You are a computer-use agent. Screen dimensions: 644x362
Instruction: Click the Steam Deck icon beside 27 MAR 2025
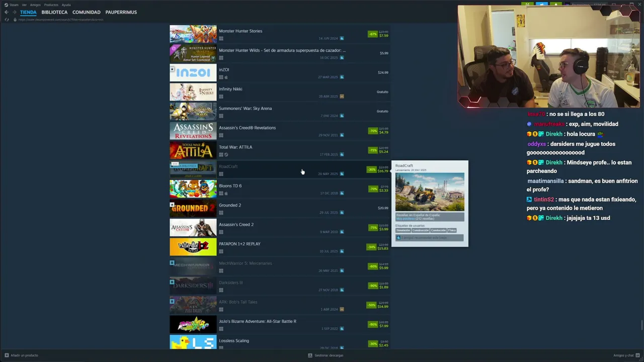tap(342, 77)
